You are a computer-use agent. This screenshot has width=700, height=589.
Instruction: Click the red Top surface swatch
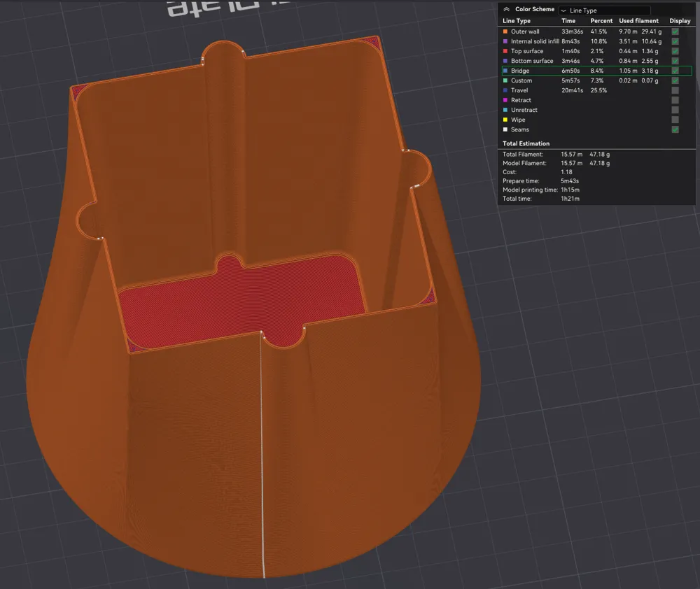(x=505, y=51)
